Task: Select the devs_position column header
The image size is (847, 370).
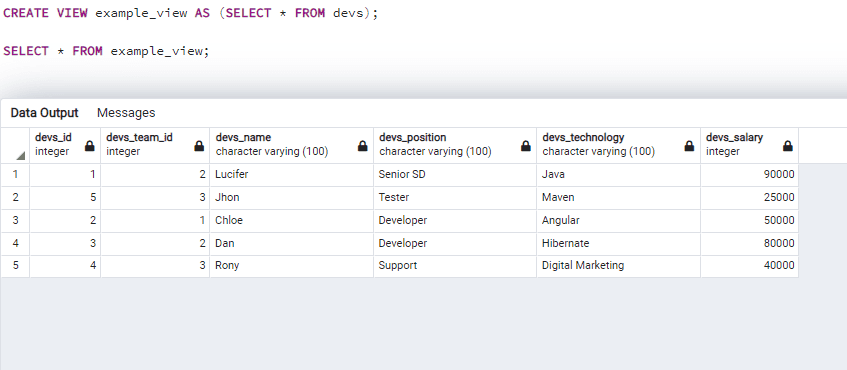Action: point(455,145)
